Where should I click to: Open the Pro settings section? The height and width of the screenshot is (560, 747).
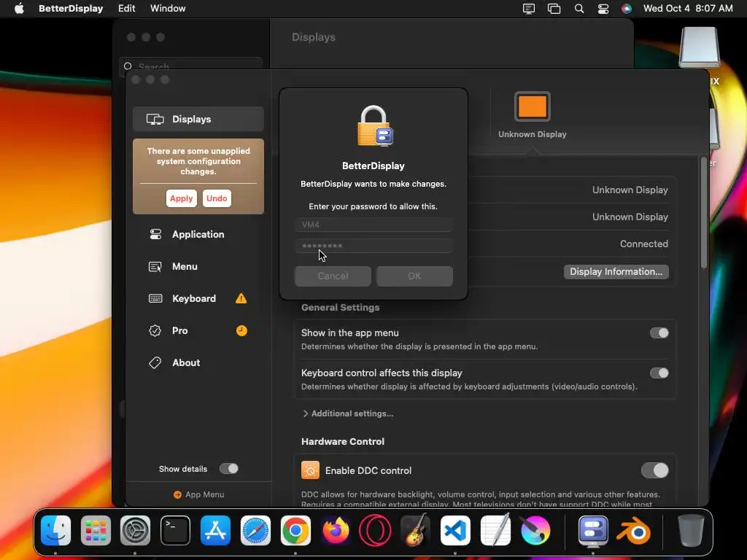(x=198, y=330)
